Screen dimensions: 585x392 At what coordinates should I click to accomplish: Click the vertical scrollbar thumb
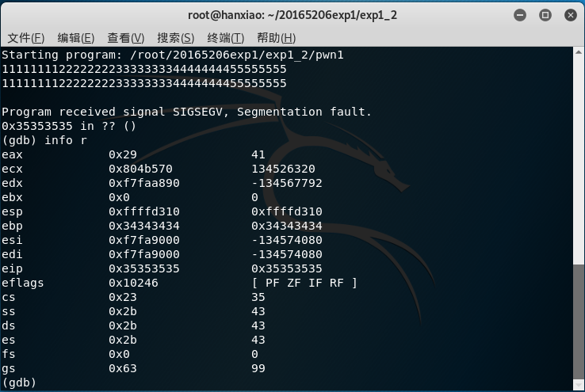pyautogui.click(x=579, y=321)
